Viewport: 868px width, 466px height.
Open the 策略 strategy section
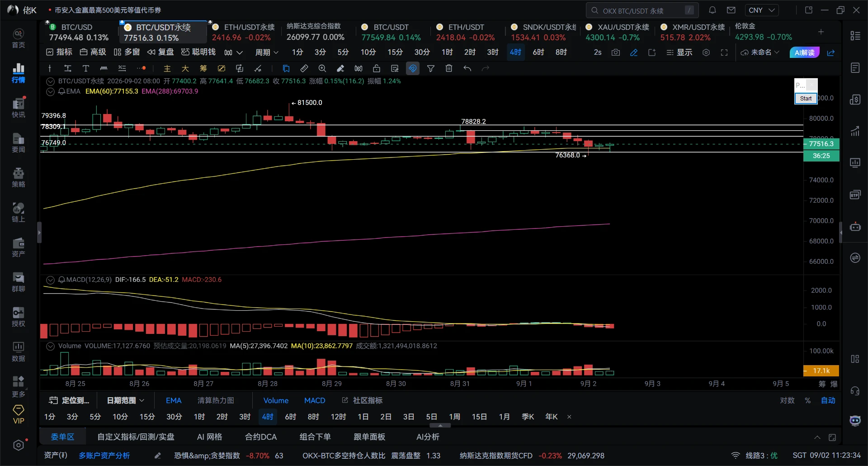tap(18, 178)
